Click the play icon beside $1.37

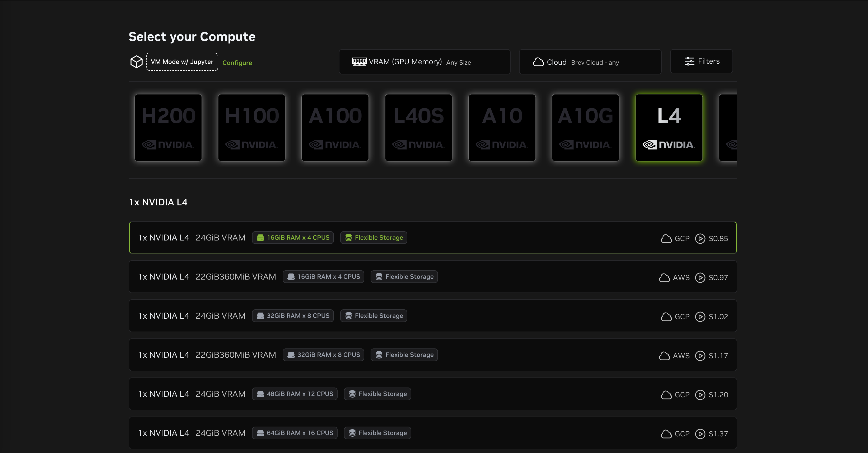pyautogui.click(x=700, y=434)
